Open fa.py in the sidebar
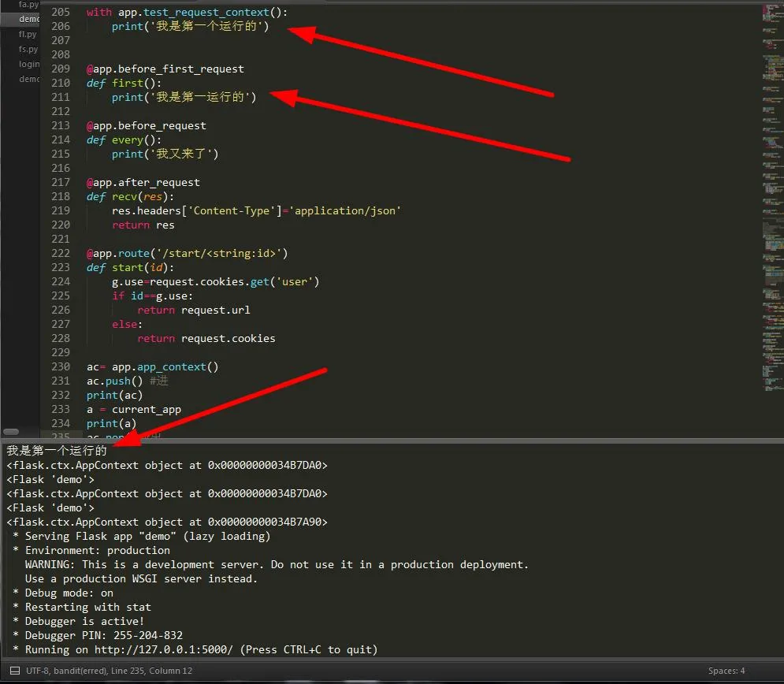 click(28, 5)
